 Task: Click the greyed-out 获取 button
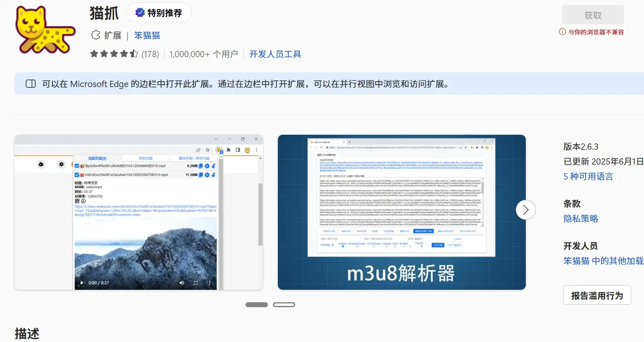593,15
